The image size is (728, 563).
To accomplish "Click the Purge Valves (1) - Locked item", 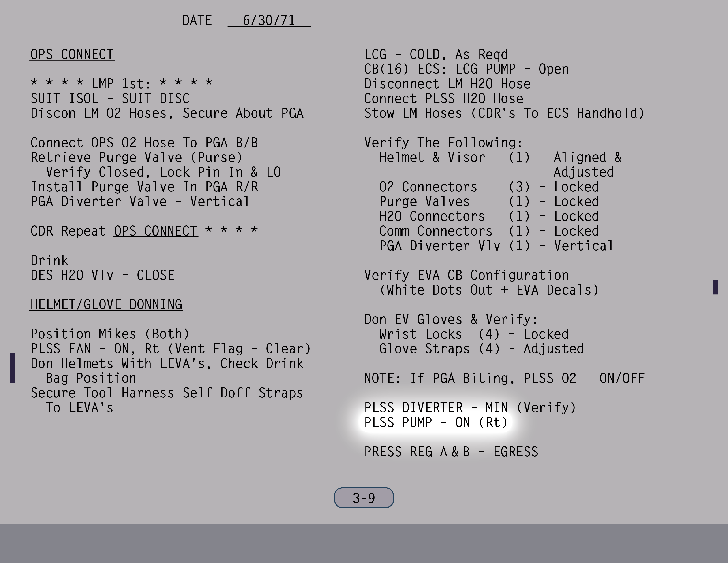I will coord(489,201).
